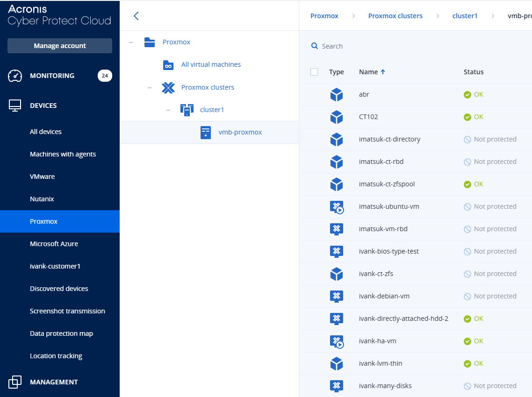Click the container icon for ivank-ct-zfs
This screenshot has height=397, width=532.
pos(337,274)
